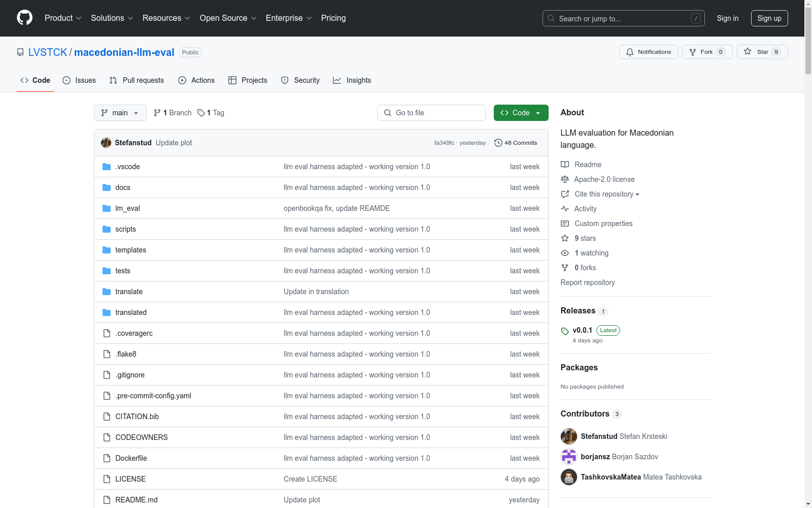Click the watching eye icon
Screen dimensions: 812x508
565,253
